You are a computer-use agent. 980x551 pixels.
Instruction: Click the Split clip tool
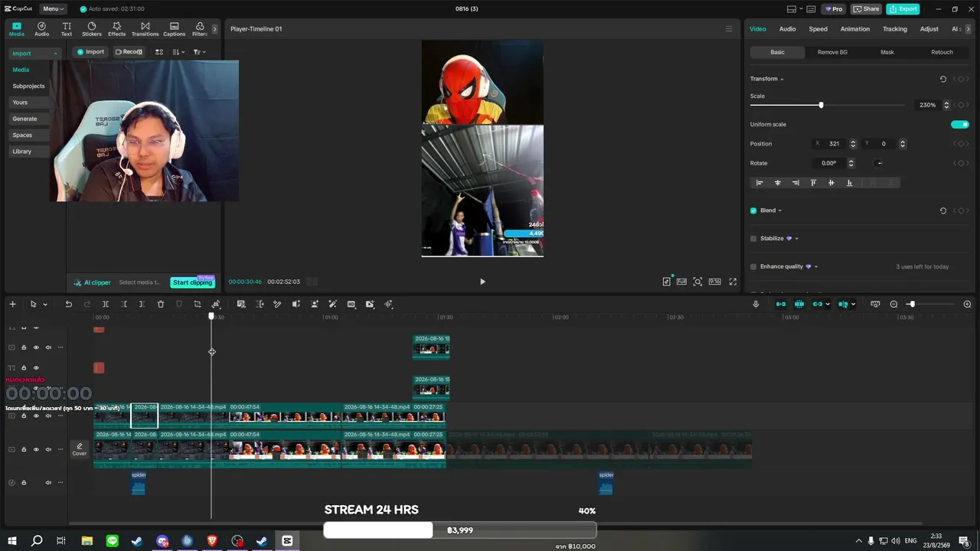click(x=106, y=305)
